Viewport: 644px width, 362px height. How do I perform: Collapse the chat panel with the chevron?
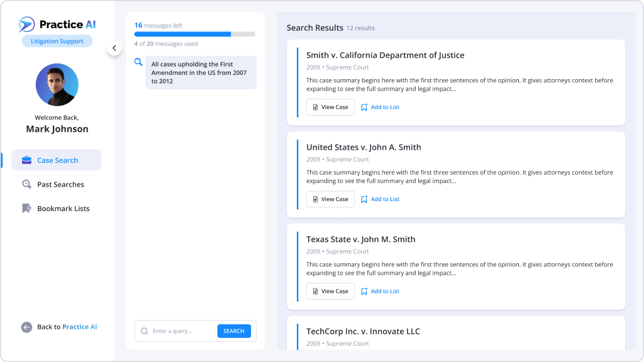pos(114,47)
